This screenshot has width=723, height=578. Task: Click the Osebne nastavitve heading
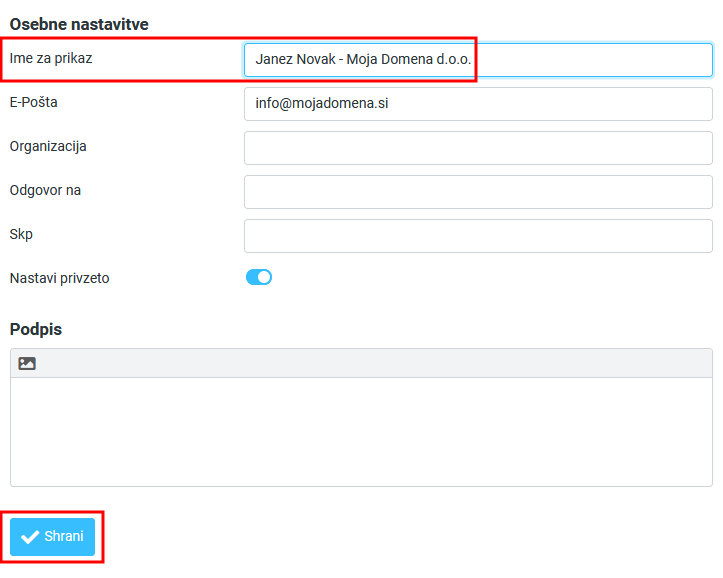pyautogui.click(x=79, y=23)
